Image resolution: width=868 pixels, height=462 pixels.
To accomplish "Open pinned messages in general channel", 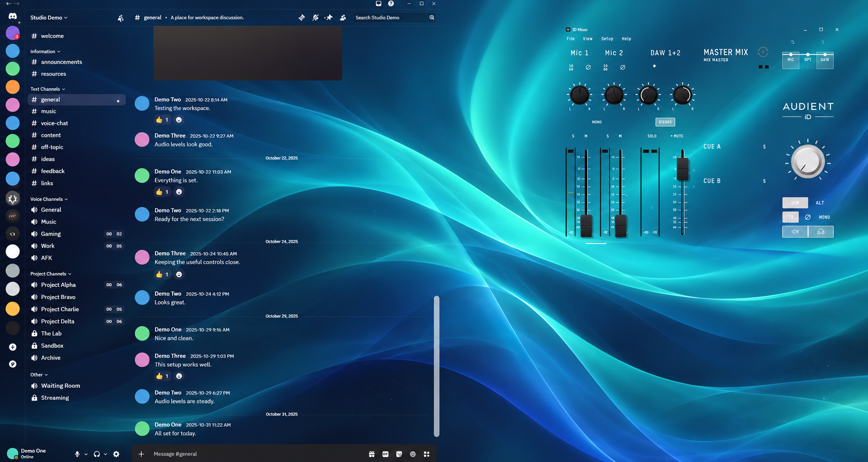I will pyautogui.click(x=329, y=18).
